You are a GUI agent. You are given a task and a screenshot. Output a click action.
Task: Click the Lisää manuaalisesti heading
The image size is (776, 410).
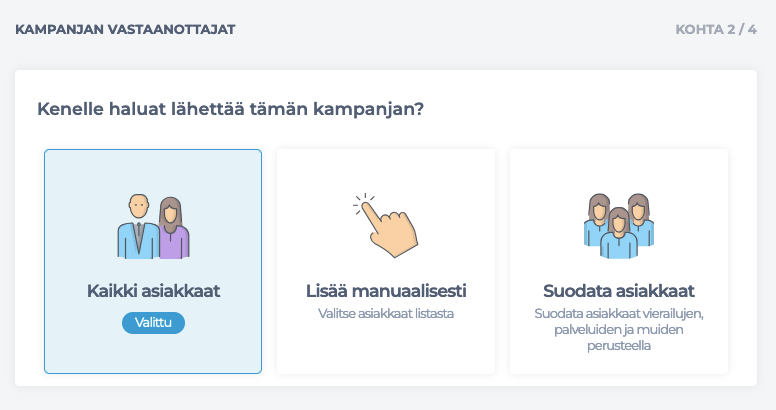tap(386, 291)
